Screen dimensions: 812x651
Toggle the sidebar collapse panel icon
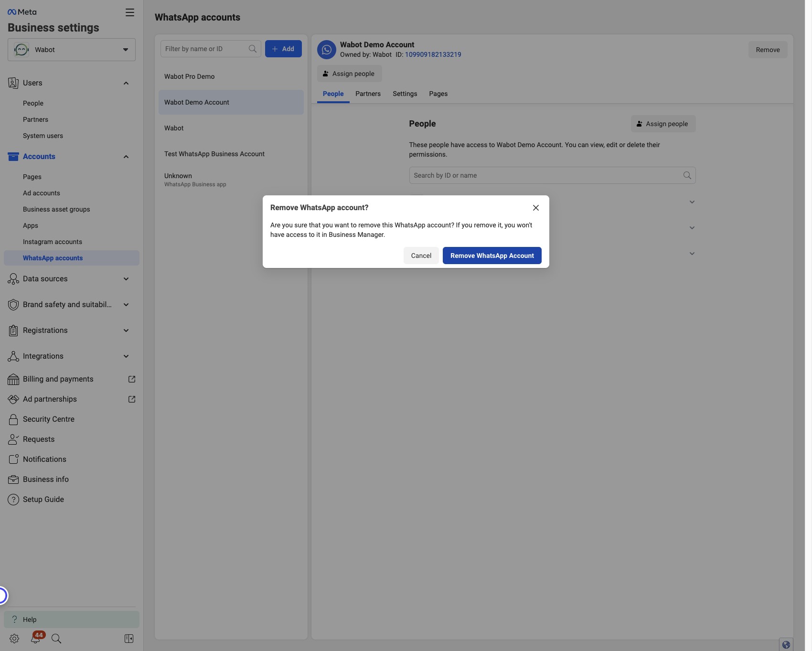click(x=129, y=639)
